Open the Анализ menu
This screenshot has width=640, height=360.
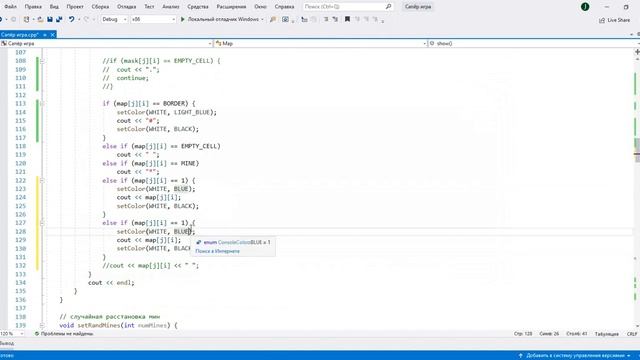click(x=171, y=7)
